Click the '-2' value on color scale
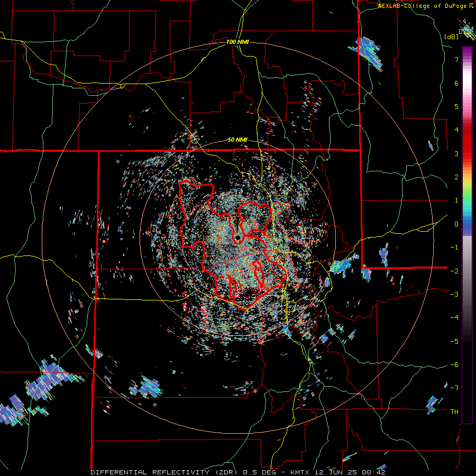The height and width of the screenshot is (476, 476). click(454, 271)
